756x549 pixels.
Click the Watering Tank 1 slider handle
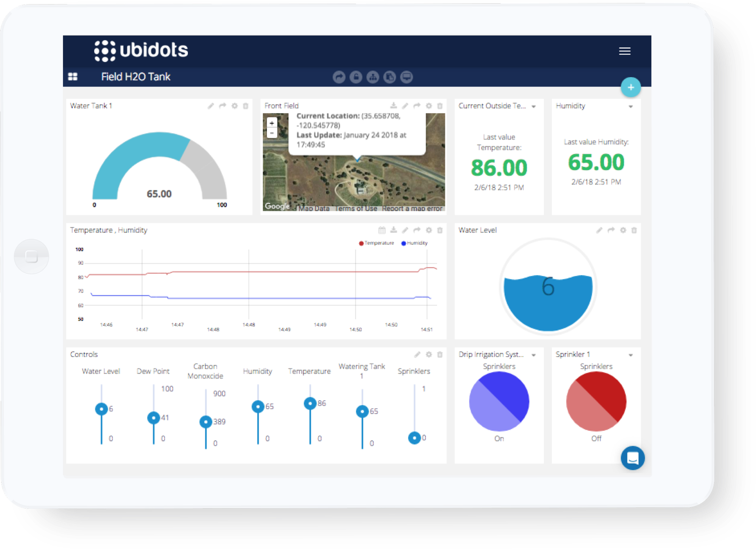tap(362, 411)
